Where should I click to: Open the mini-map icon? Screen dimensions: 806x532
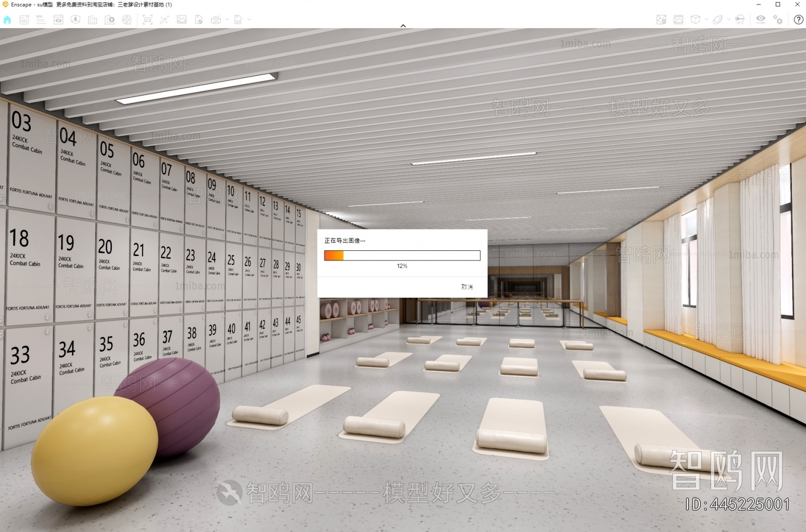coord(660,20)
